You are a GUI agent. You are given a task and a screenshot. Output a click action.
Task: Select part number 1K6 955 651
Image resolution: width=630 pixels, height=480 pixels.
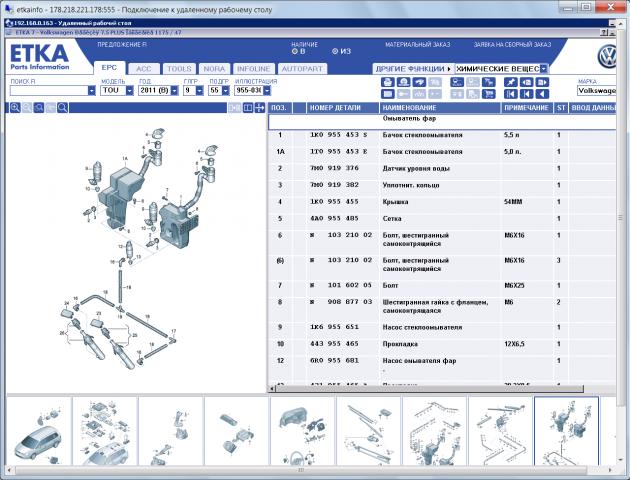click(x=334, y=327)
